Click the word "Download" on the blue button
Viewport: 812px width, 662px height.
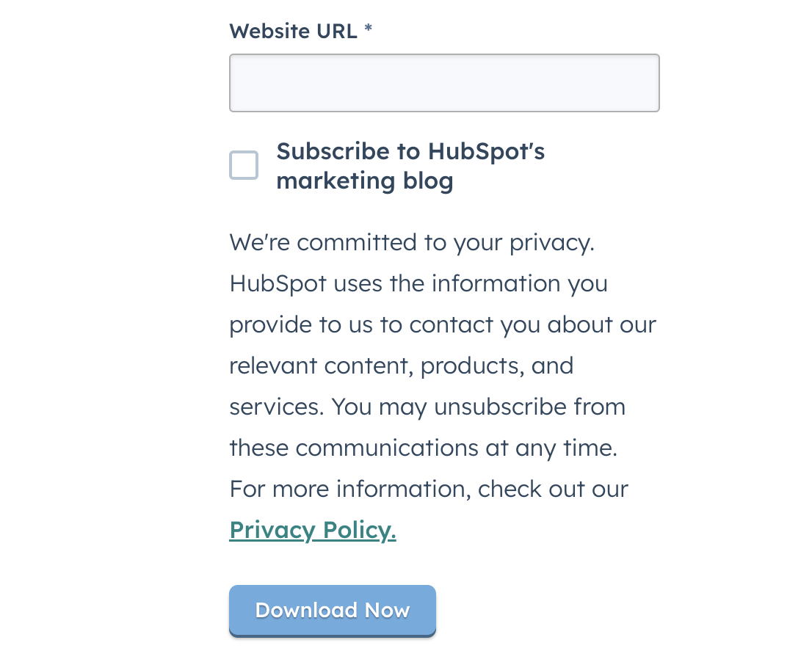(306, 611)
